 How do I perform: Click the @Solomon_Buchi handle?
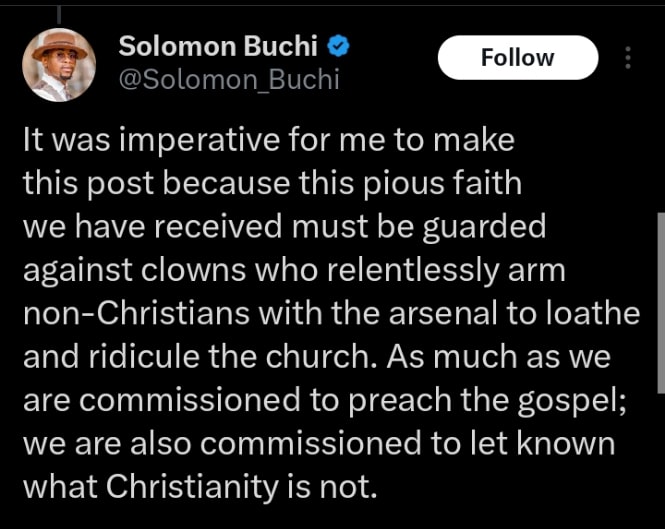coord(228,80)
